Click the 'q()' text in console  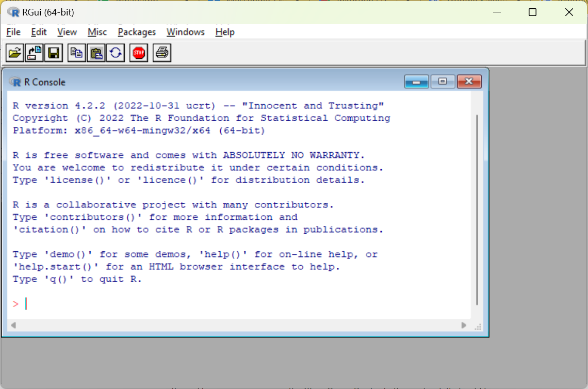pyautogui.click(x=58, y=279)
